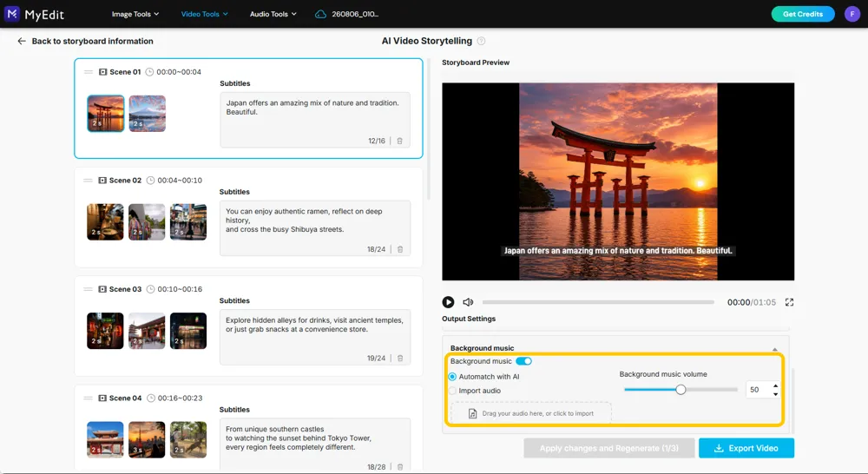Select Scene 04 Tokyo Tower sunset thumbnail
The width and height of the screenshot is (868, 474).
(147, 439)
